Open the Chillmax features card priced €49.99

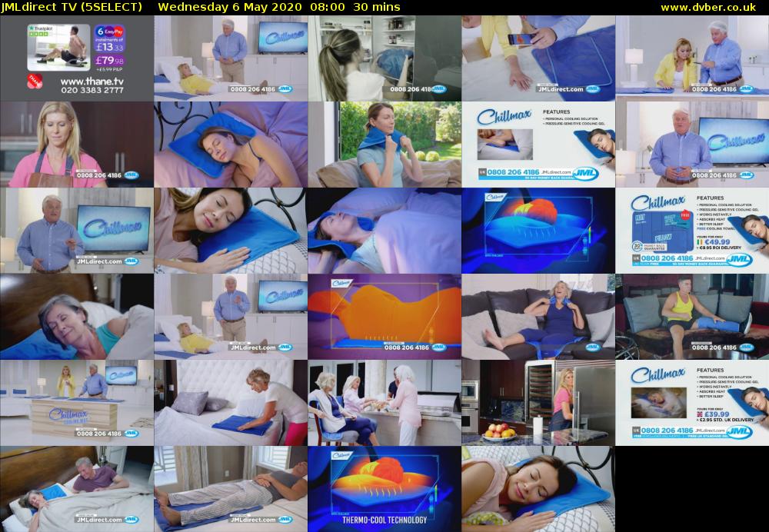[x=692, y=231]
